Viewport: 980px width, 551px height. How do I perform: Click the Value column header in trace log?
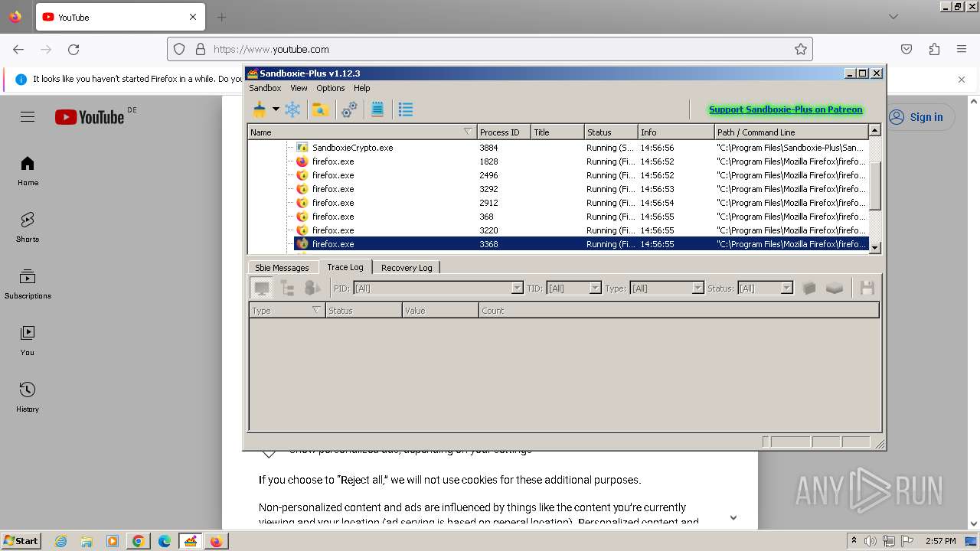point(440,311)
